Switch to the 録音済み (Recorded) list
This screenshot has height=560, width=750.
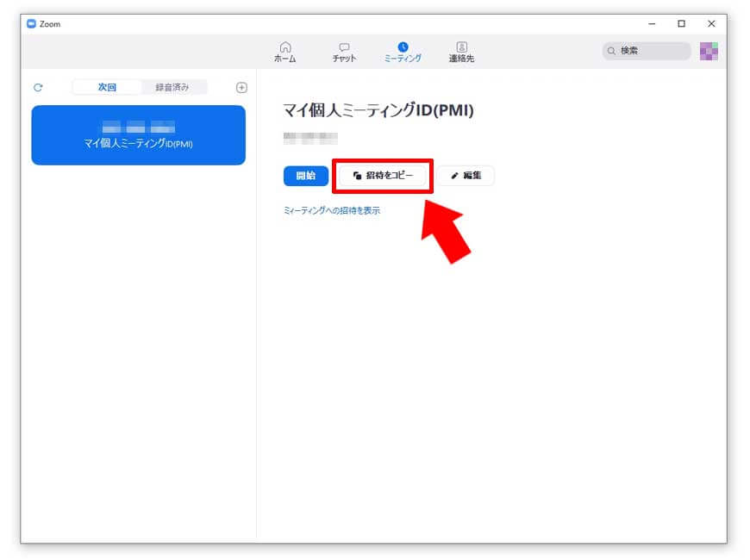click(172, 87)
